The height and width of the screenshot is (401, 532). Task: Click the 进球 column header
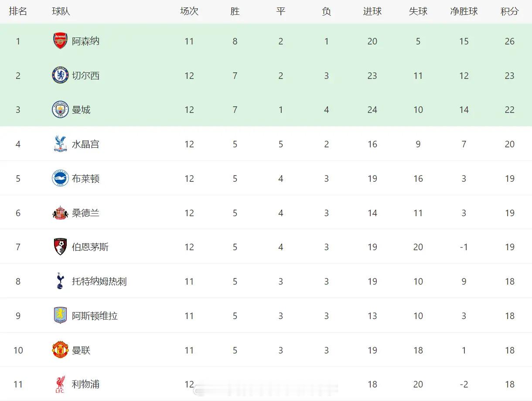point(372,11)
